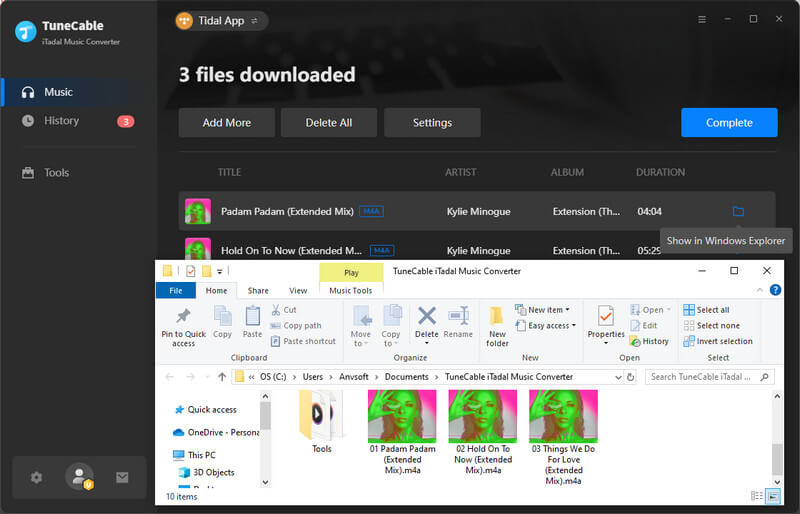Open the mail feedback icon
This screenshot has height=514, width=800.
pyautogui.click(x=122, y=477)
